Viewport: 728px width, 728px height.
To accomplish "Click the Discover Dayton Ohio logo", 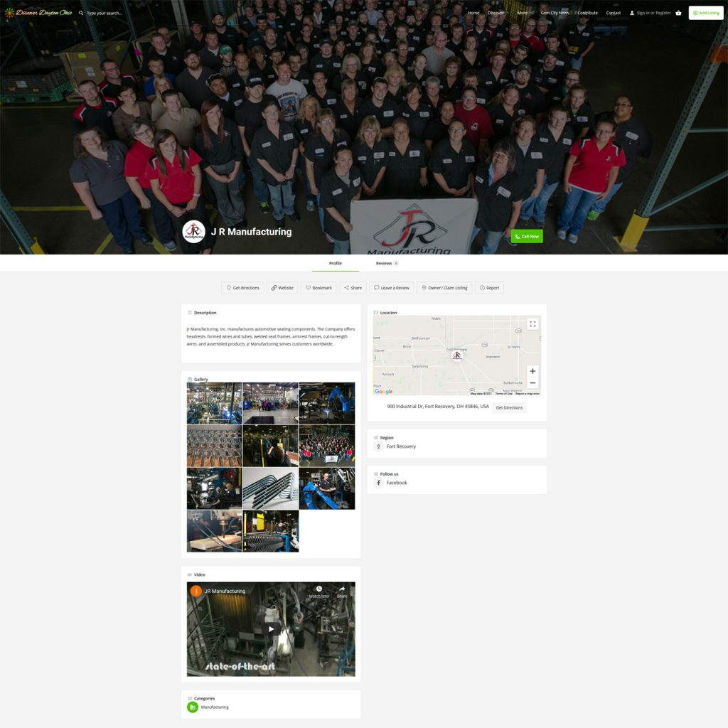I will tap(38, 13).
